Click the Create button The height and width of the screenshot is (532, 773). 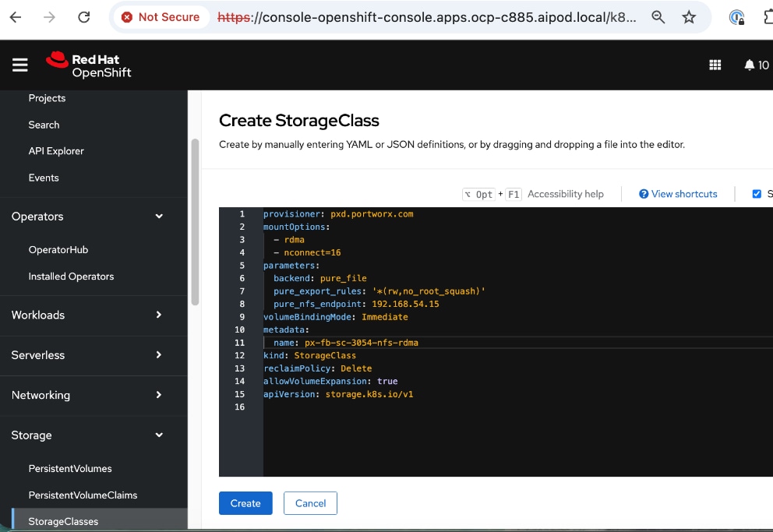[245, 503]
